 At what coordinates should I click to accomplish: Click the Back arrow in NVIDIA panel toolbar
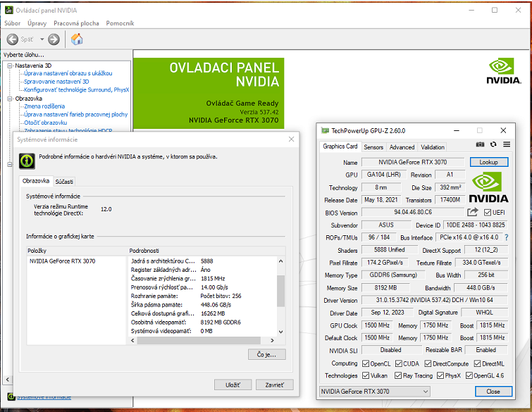point(13,39)
